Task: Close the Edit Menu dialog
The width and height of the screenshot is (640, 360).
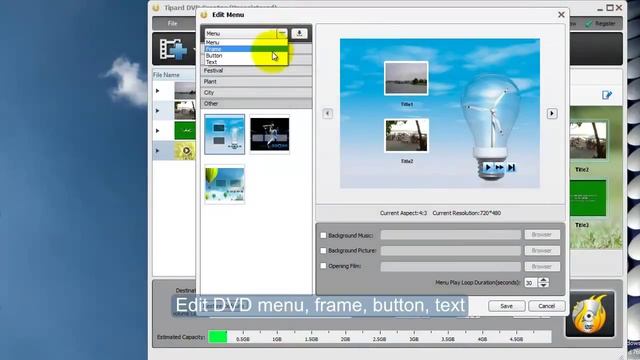Action: coord(561,15)
